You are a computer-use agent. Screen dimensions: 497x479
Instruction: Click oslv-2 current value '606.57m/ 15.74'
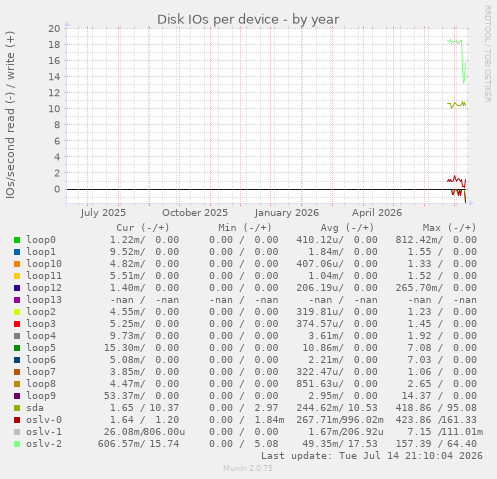[138, 444]
